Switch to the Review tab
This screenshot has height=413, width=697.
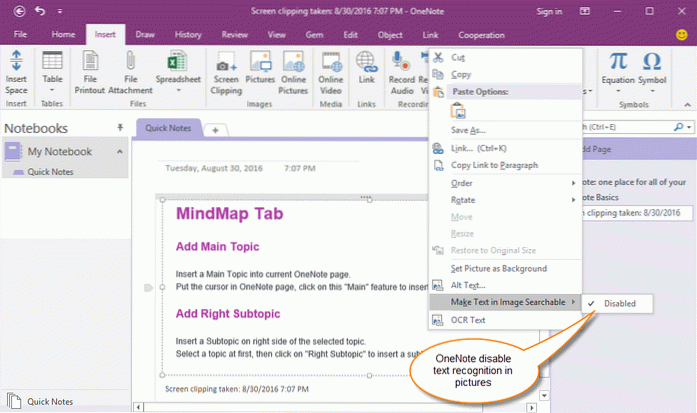[x=235, y=34]
